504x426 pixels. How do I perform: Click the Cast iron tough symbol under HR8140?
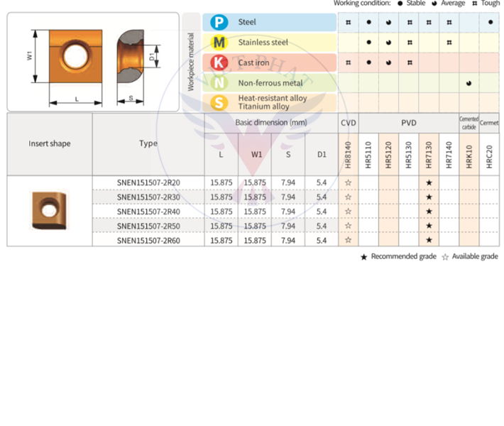[348, 62]
